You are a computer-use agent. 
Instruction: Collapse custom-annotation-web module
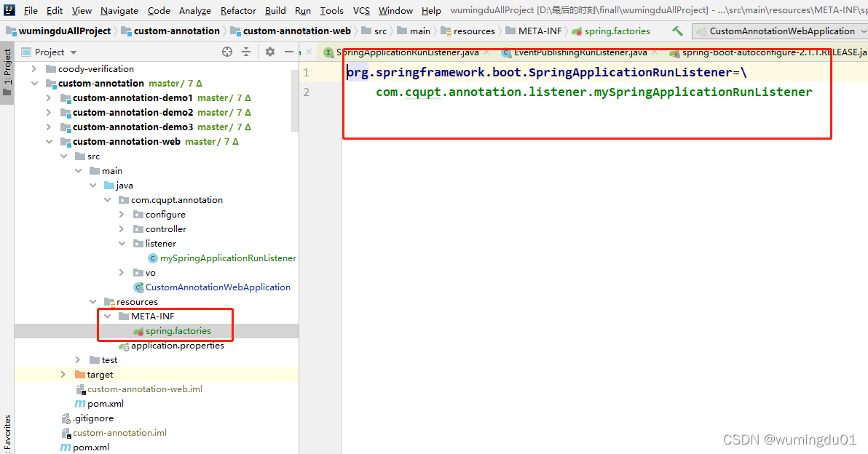pyautogui.click(x=50, y=142)
